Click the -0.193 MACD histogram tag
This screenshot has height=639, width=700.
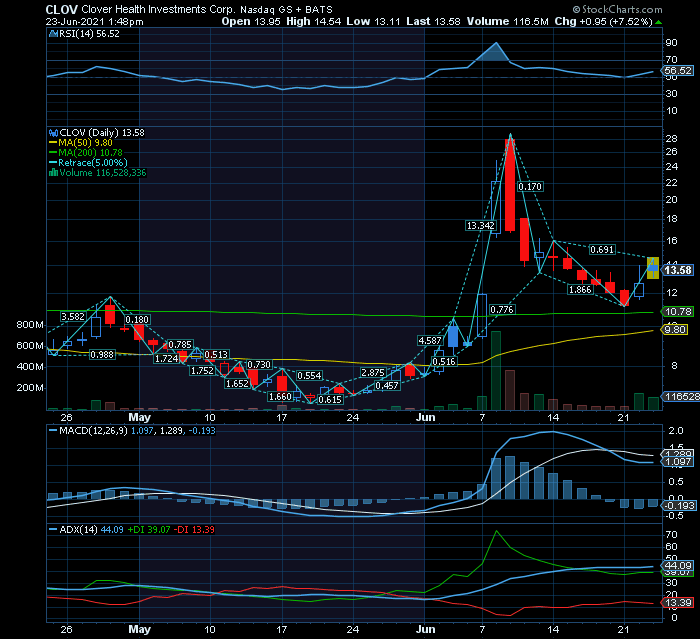(x=679, y=505)
